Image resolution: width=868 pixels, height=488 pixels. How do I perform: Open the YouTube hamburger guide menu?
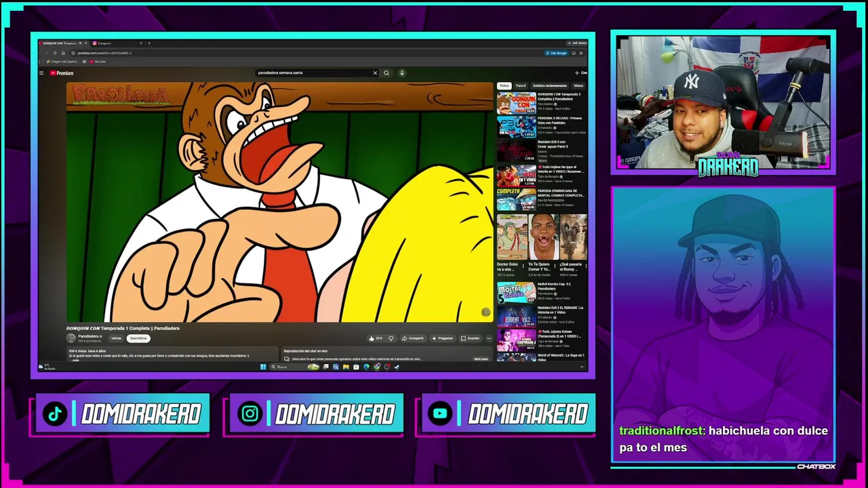tap(41, 73)
